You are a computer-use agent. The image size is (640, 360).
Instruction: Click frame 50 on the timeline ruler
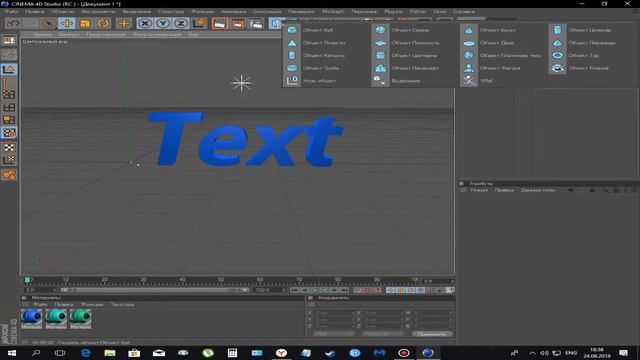coord(221,280)
